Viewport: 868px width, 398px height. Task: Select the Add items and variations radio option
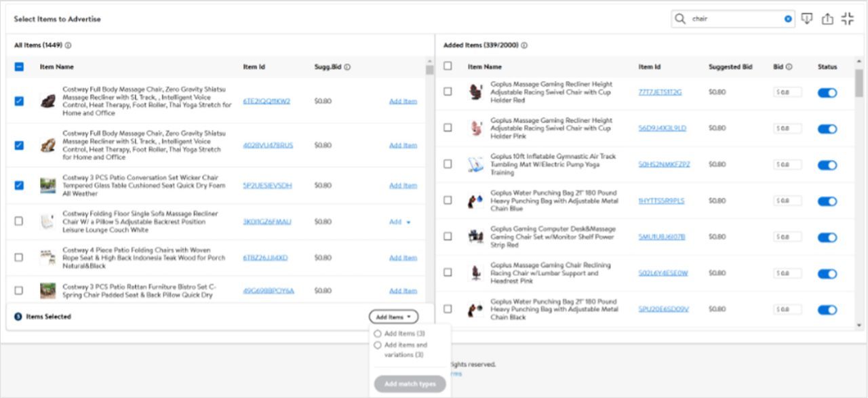point(378,344)
